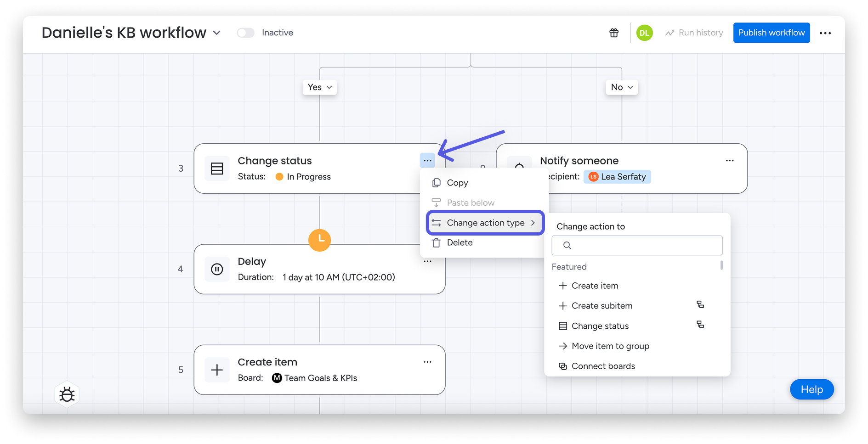Expand the Yes branch dropdown
The image size is (868, 444).
click(320, 87)
